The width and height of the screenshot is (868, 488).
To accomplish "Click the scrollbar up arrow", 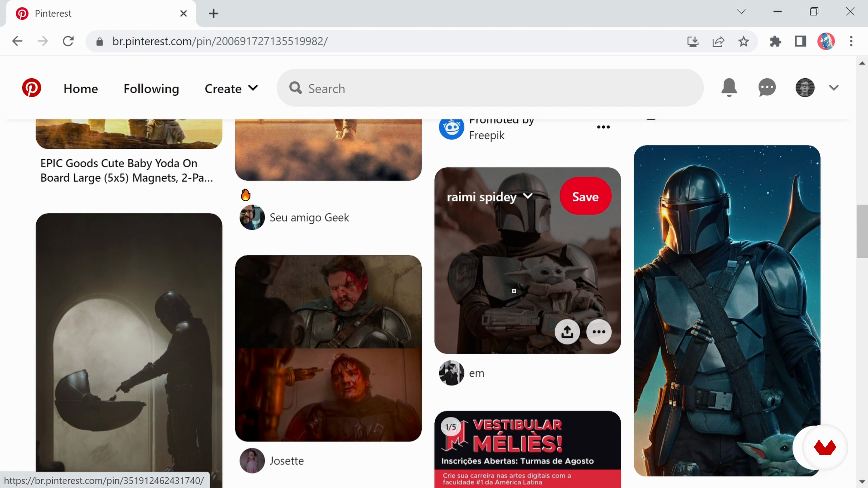I will (x=862, y=63).
